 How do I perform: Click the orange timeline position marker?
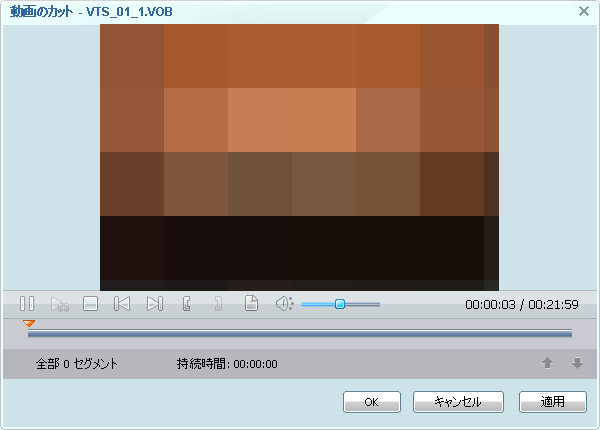coord(29,324)
